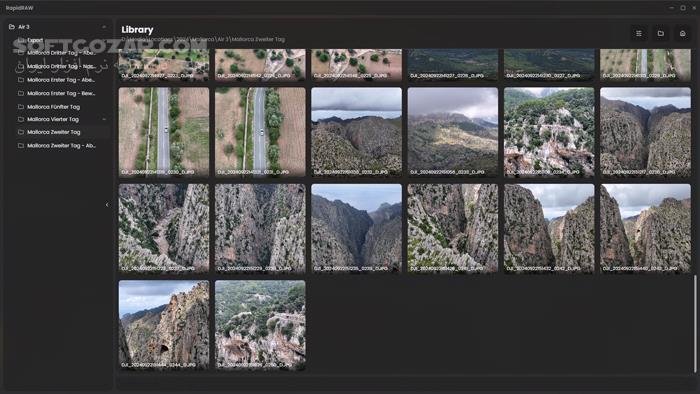
Task: Select the cloudy mountain ridge thumbnail _0232
Action: pyautogui.click(x=356, y=132)
